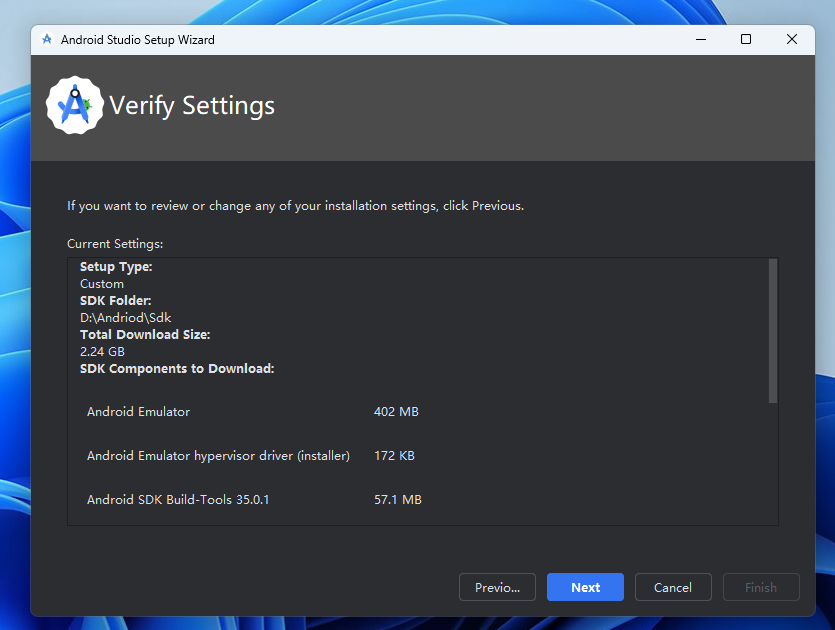The width and height of the screenshot is (835, 630).
Task: Select the Android Emulator component row
Action: coord(253,412)
